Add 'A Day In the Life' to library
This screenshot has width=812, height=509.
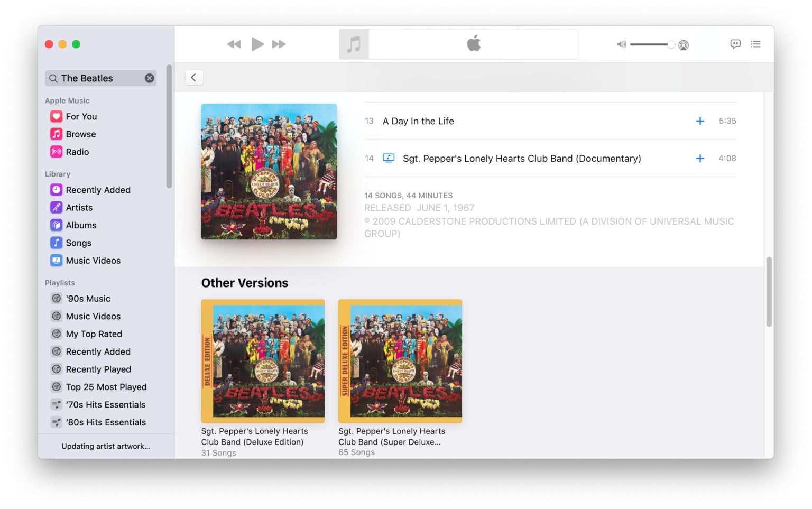(699, 121)
